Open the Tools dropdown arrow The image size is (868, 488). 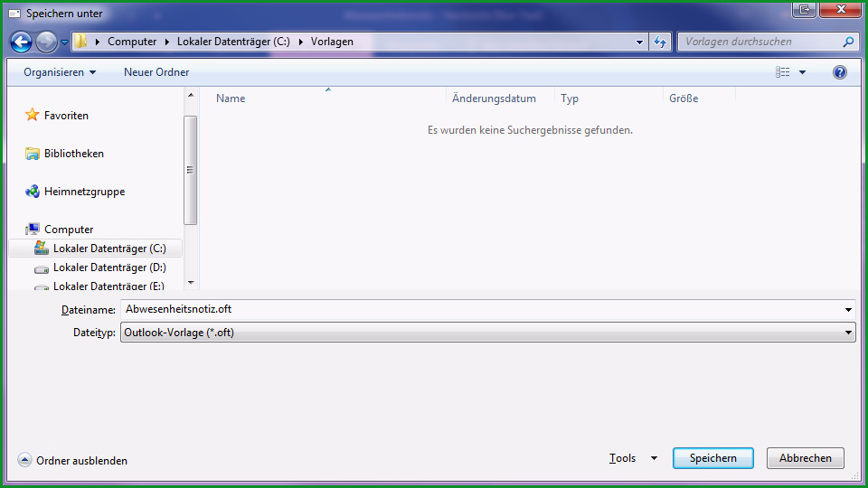(654, 459)
